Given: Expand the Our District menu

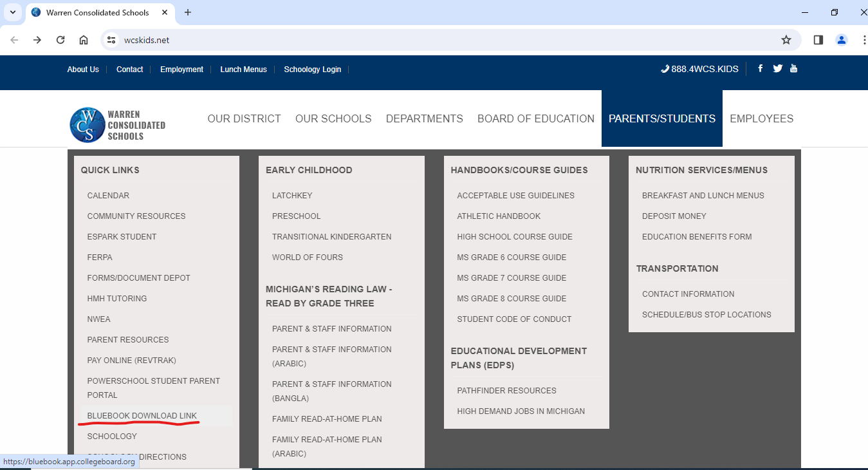Looking at the screenshot, I should click(244, 118).
